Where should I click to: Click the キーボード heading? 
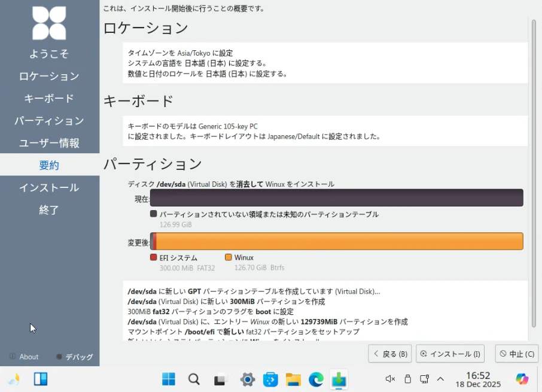click(x=138, y=101)
